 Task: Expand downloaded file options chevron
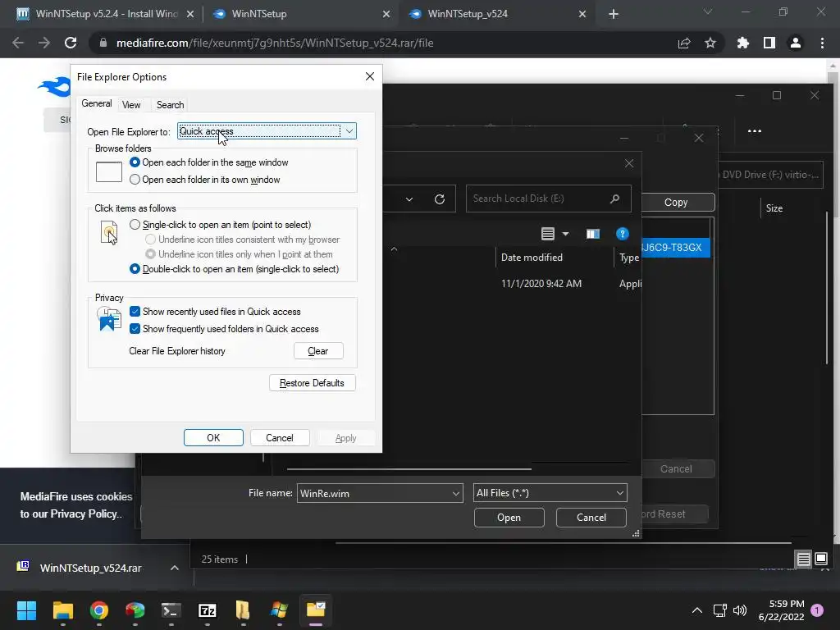coord(174,568)
